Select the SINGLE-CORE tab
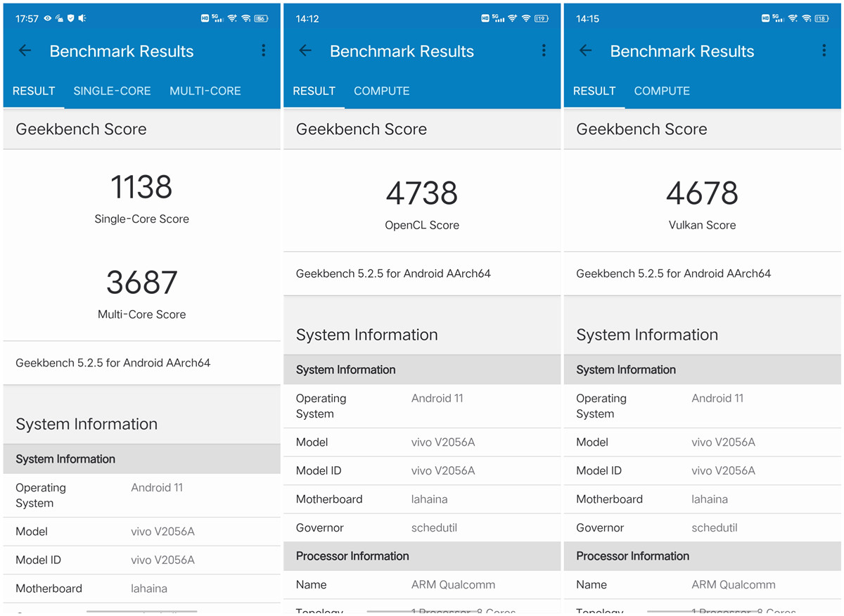Image resolution: width=844 pixels, height=616 pixels. (x=113, y=91)
